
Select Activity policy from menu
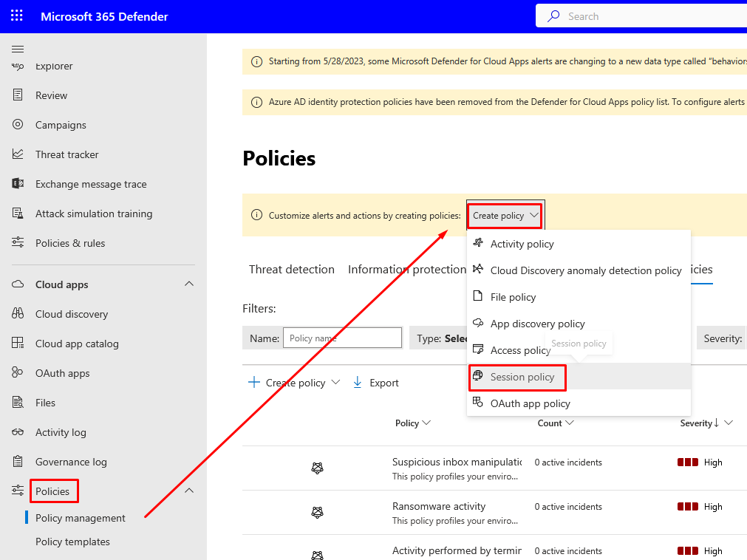click(x=579, y=244)
